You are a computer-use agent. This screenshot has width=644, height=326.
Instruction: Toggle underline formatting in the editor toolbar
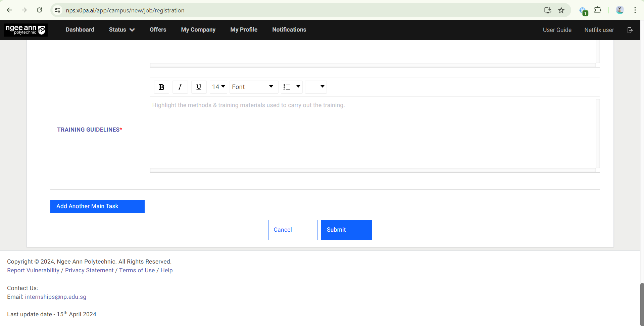pos(199,87)
